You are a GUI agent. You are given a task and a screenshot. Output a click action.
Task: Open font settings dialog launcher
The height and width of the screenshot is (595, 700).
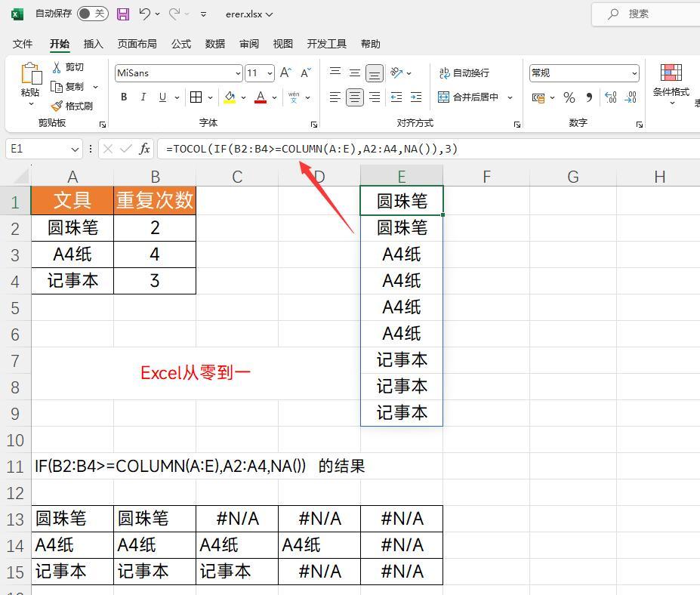[314, 125]
